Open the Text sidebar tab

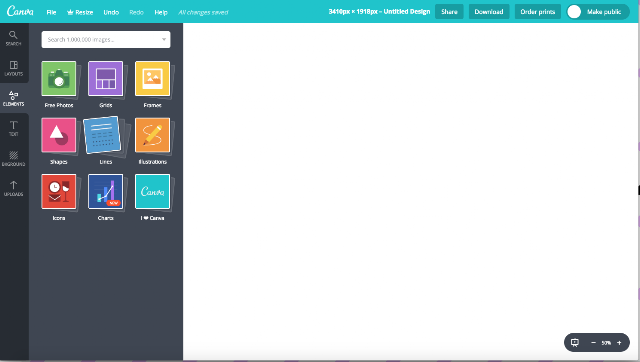click(x=13, y=128)
